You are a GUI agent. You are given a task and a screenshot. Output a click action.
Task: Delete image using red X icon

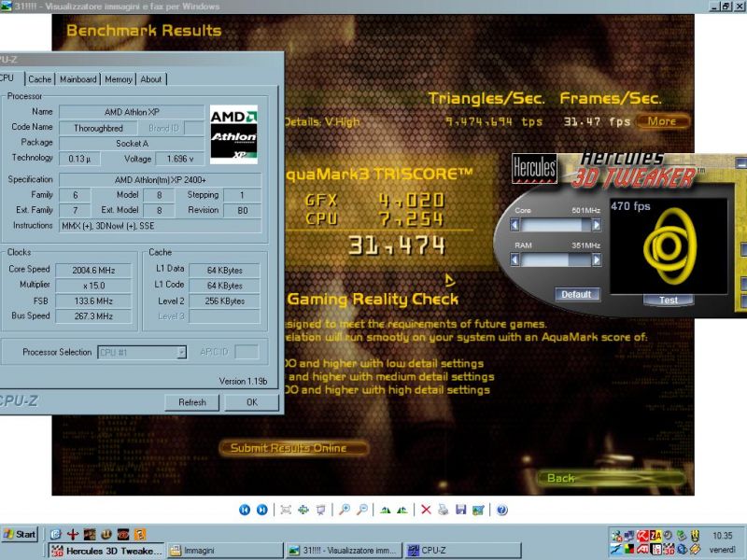(426, 510)
